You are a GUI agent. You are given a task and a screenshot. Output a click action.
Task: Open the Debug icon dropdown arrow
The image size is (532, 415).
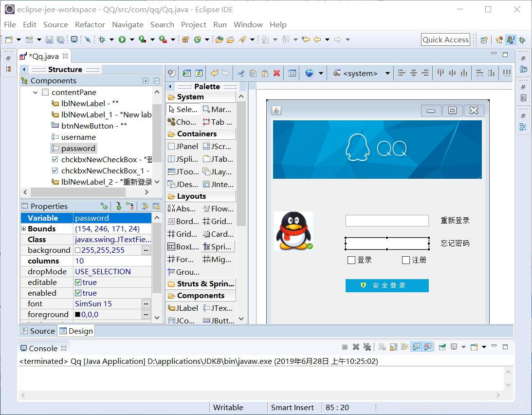111,40
